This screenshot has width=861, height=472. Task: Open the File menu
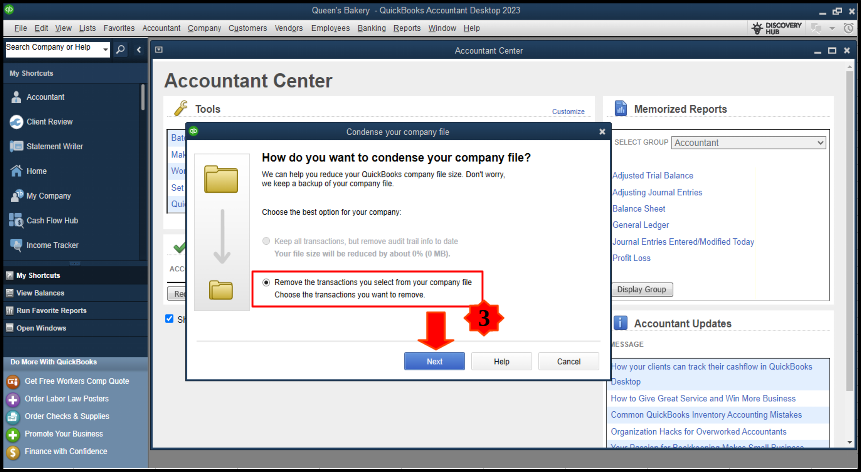point(21,28)
